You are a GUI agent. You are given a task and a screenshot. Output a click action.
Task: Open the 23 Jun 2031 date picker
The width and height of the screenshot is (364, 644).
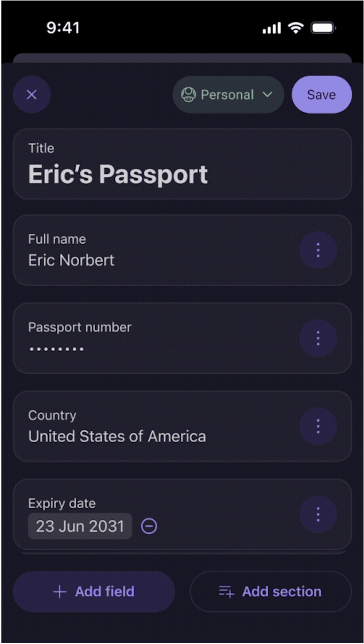pos(80,526)
